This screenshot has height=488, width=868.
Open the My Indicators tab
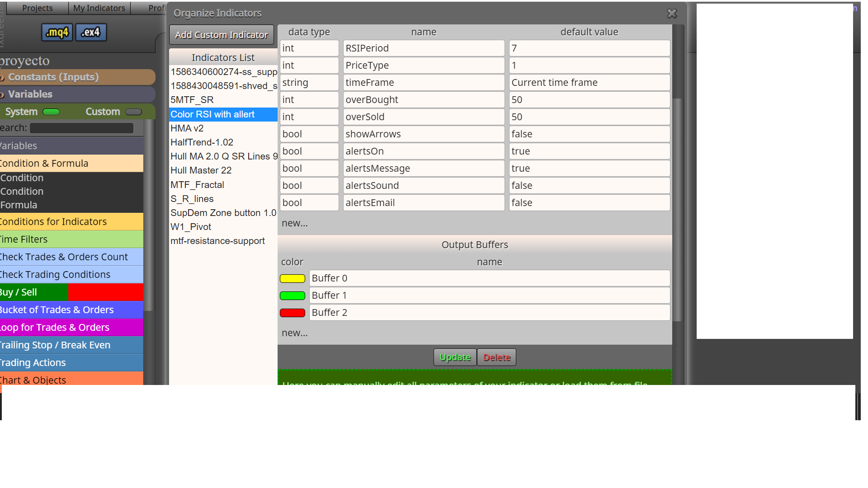coord(99,8)
